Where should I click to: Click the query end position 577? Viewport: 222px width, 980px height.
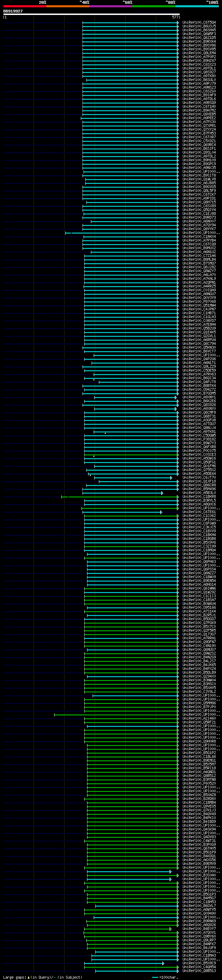tap(175, 17)
